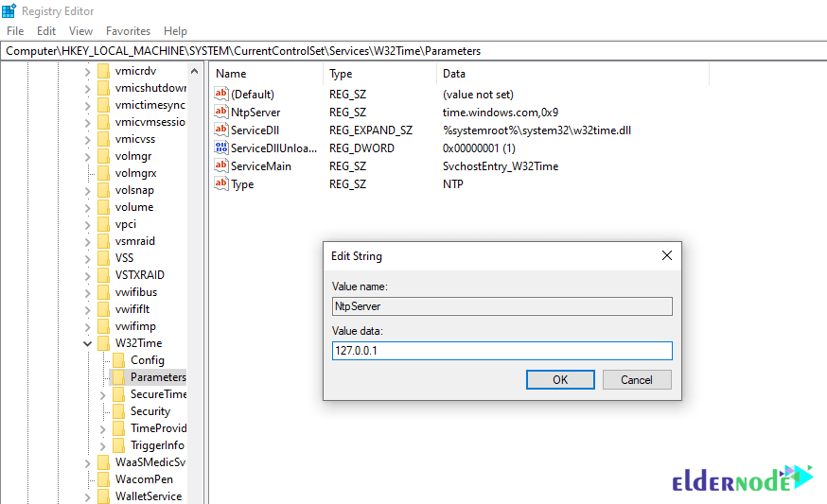The width and height of the screenshot is (827, 504).
Task: Expand the vwififlt key chevron
Action: [x=88, y=310]
